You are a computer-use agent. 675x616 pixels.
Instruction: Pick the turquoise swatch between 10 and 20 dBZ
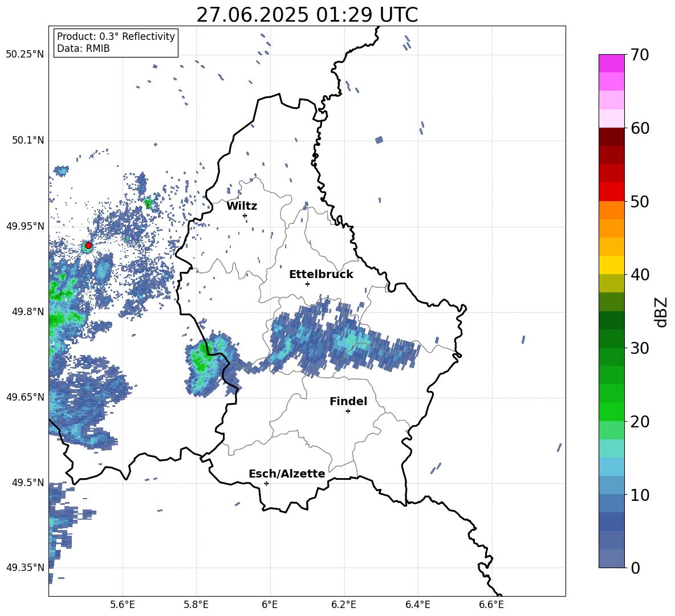tap(611, 448)
